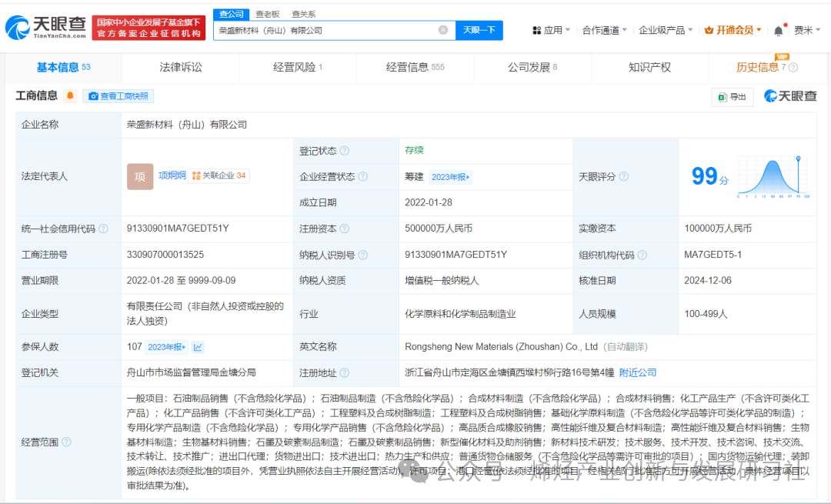Click the staff size value 100-499人
The width and height of the screenshot is (831, 504).
tap(706, 314)
